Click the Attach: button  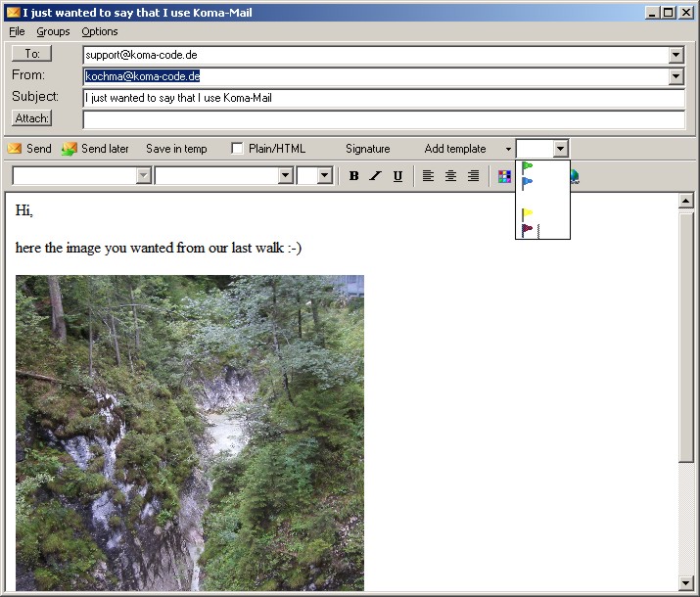coord(31,118)
